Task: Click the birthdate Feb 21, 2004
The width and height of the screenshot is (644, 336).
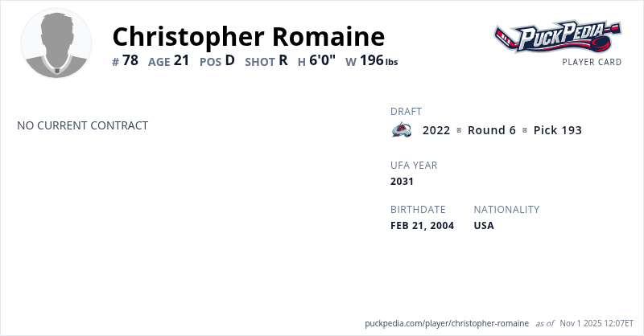Action: click(x=422, y=226)
